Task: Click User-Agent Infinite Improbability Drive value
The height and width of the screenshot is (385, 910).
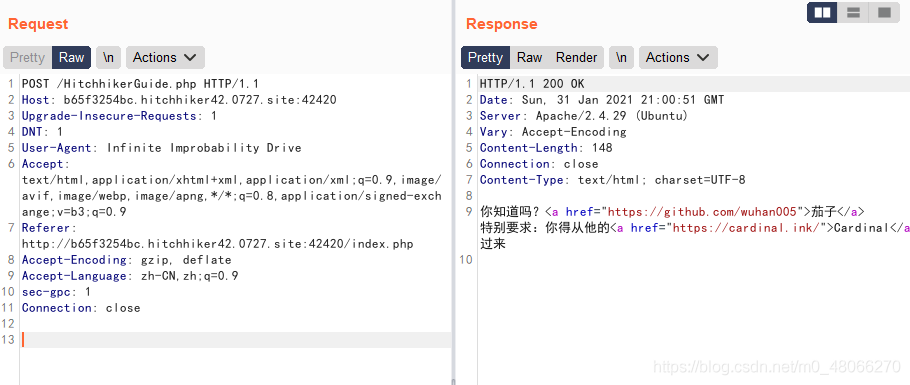Action: (x=204, y=147)
